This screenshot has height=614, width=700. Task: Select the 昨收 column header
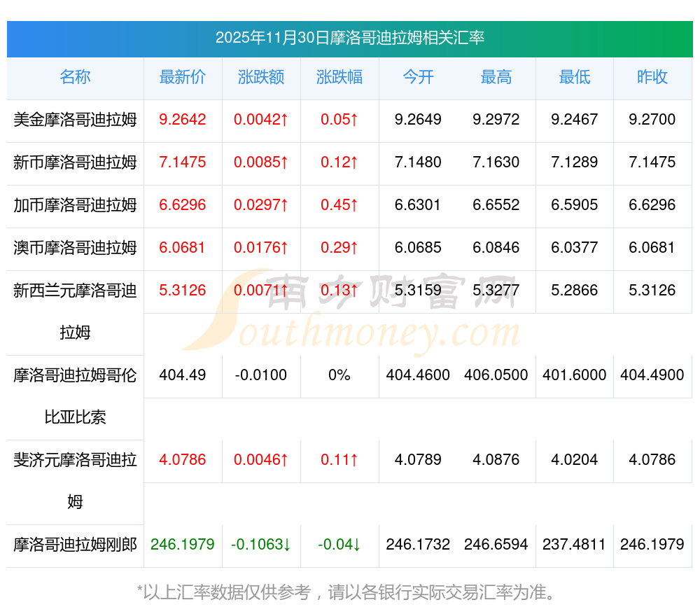[x=652, y=78]
